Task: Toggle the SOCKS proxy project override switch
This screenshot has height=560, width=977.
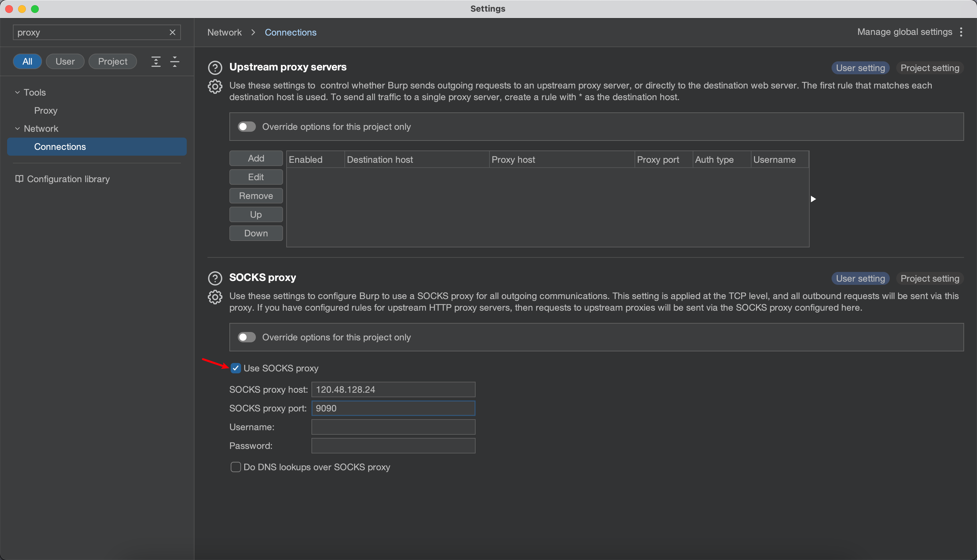Action: [x=247, y=337]
